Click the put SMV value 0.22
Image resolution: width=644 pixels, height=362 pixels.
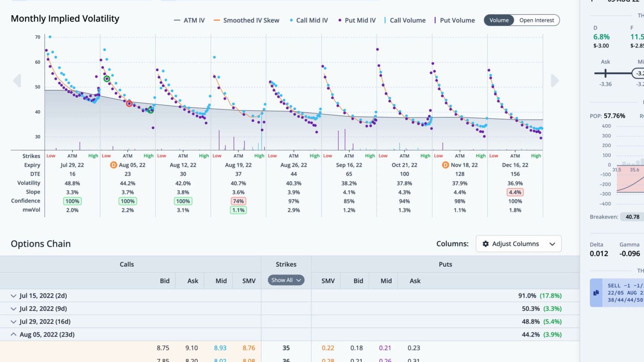pyautogui.click(x=328, y=348)
